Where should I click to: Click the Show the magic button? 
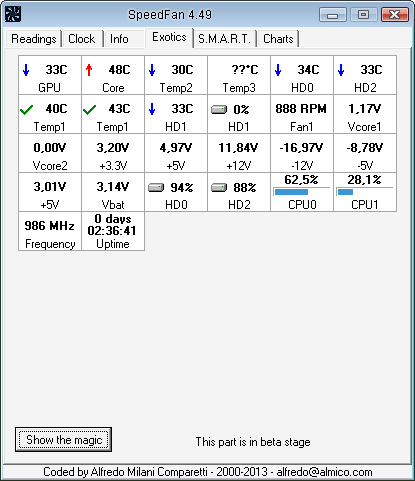point(64,440)
